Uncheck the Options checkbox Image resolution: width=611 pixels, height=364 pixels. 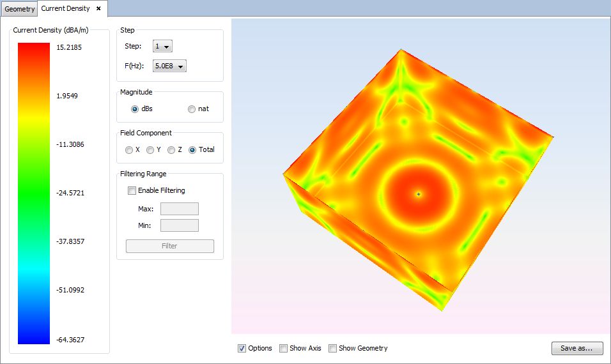242,349
